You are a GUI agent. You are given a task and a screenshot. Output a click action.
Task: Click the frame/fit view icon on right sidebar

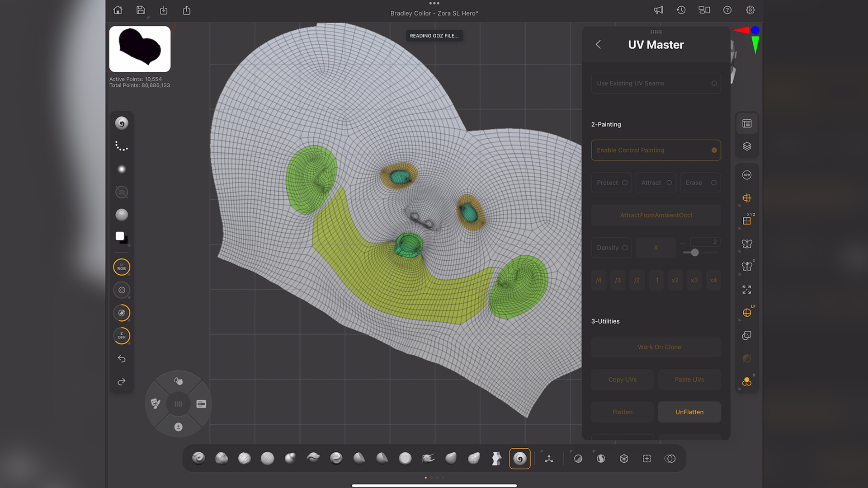pos(746,289)
